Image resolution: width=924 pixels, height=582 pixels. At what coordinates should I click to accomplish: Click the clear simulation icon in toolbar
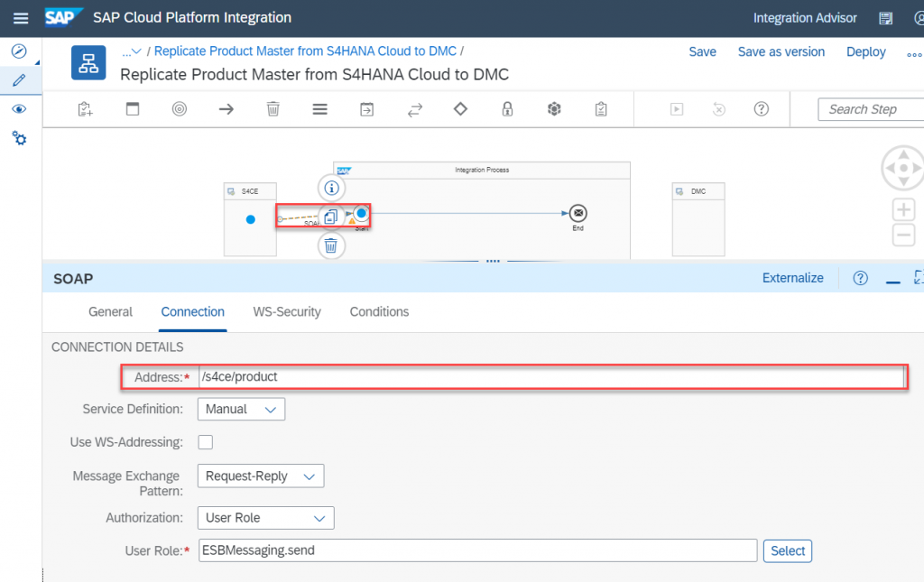pos(719,109)
